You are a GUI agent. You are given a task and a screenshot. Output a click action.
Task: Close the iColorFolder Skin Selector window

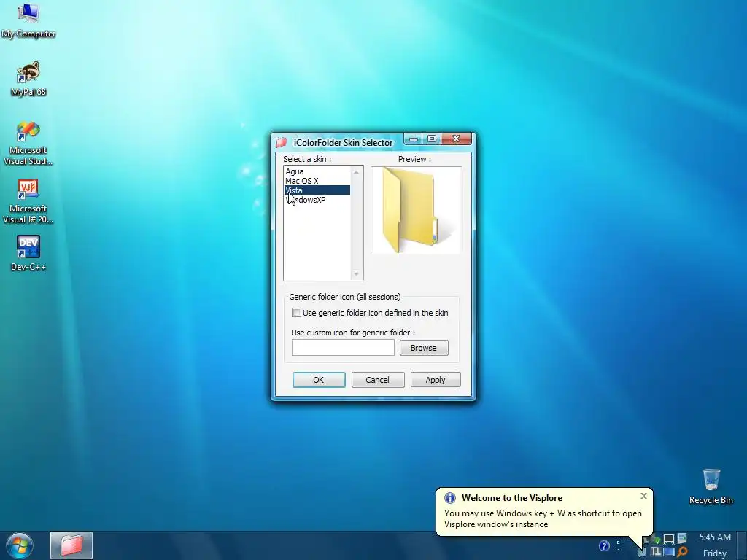tap(457, 139)
